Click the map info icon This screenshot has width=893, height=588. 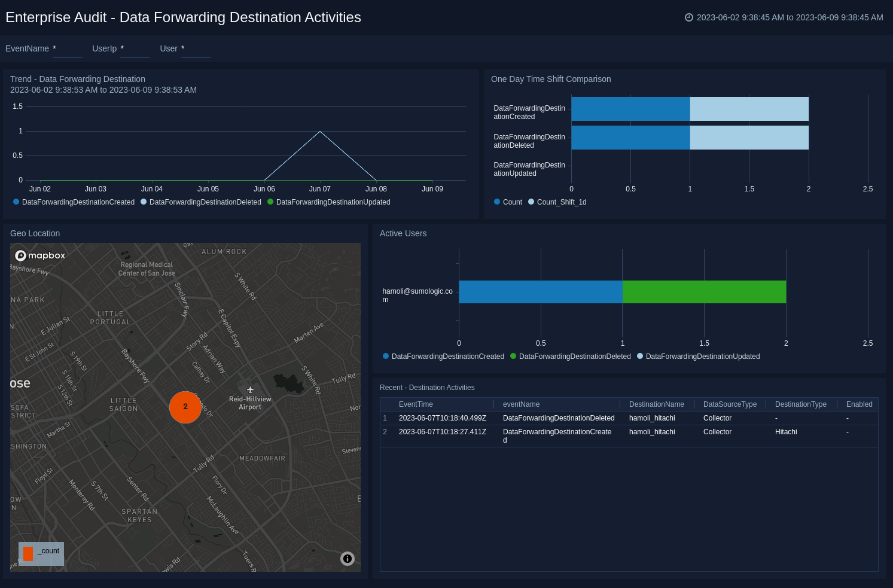[348, 559]
